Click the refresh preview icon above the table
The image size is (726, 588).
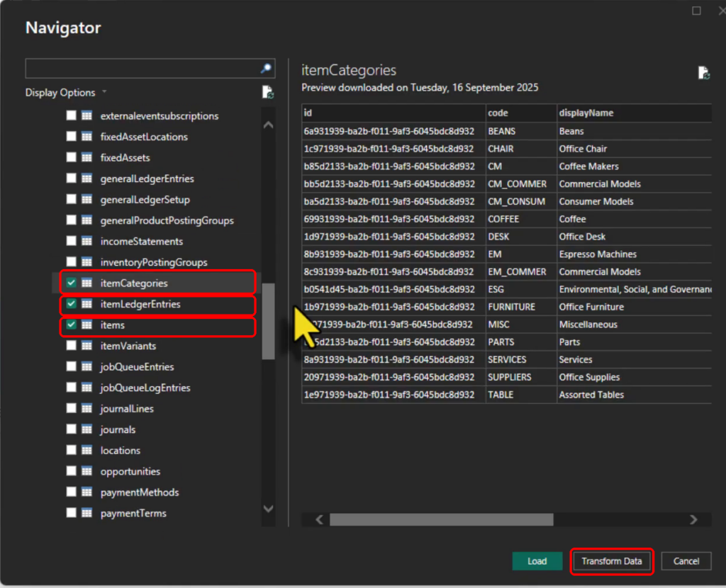point(704,73)
